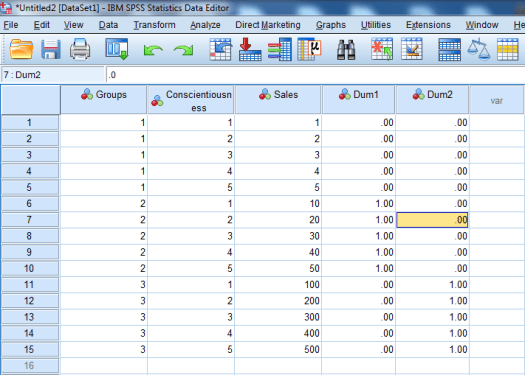Open the Transform menu
Image resolution: width=525 pixels, height=375 pixels.
click(x=154, y=25)
